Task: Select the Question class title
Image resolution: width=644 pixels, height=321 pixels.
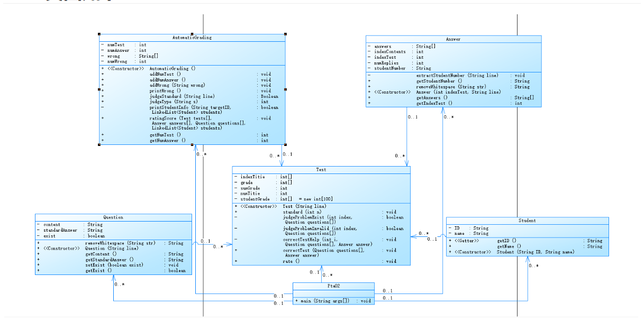Action: [x=113, y=217]
